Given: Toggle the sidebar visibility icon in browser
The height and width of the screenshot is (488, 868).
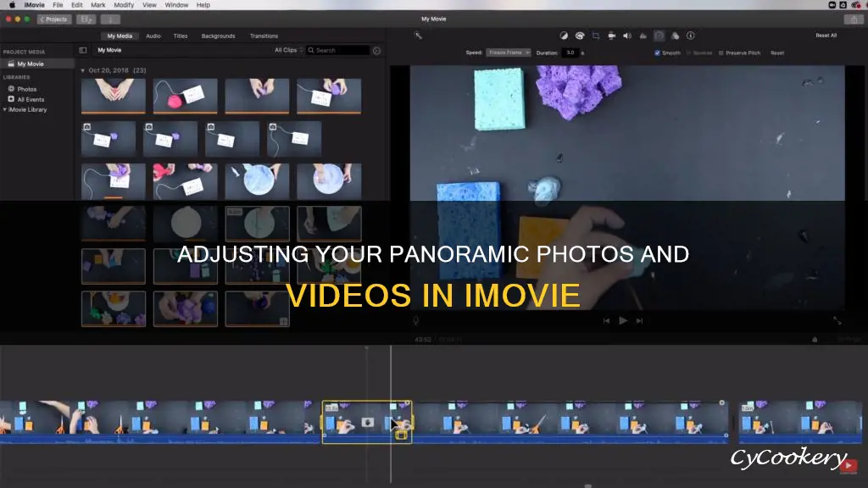Looking at the screenshot, I should [83, 50].
